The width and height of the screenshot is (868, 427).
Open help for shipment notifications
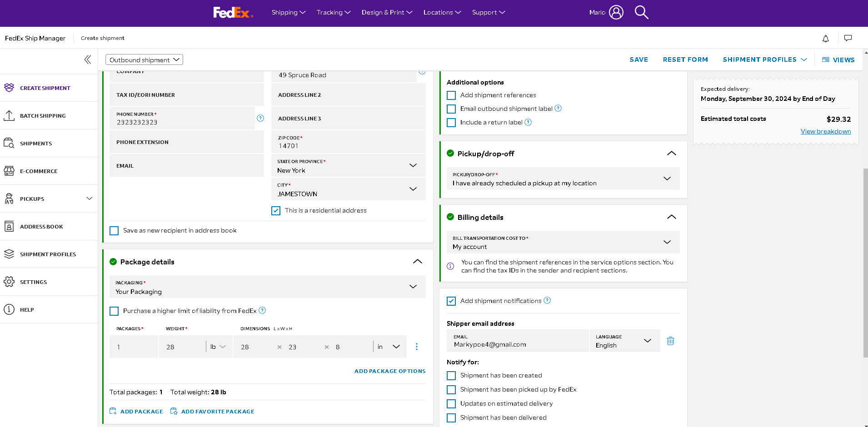[547, 300]
